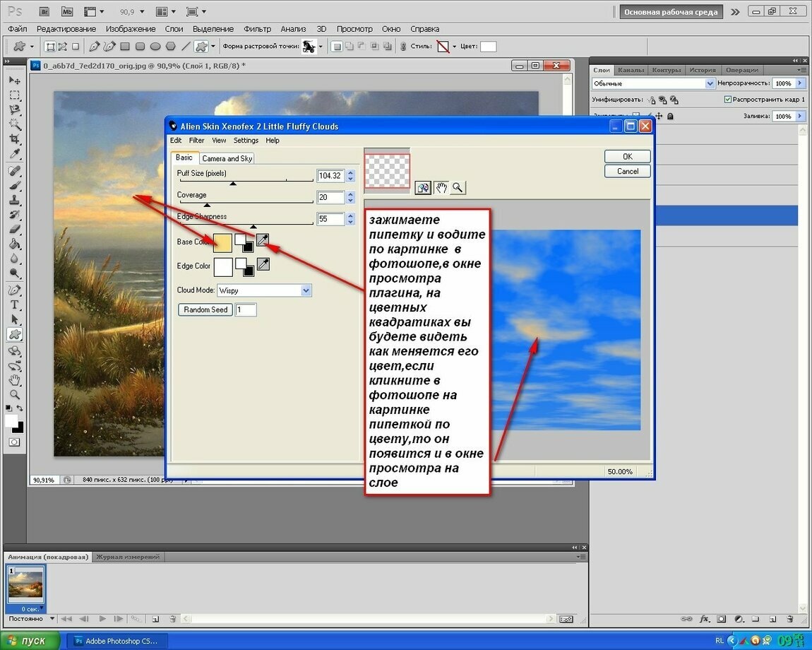This screenshot has width=812, height=650.
Task: Click the Puff Size slider handle
Action: (x=233, y=183)
